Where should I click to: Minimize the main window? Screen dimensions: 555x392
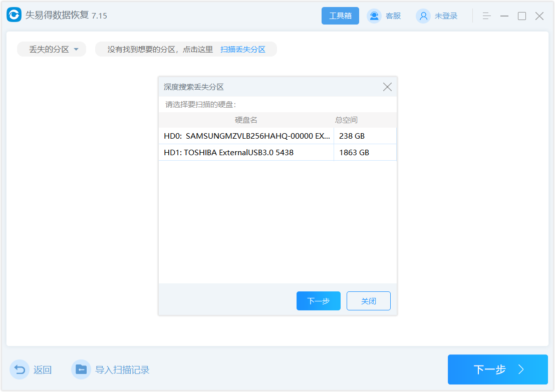504,16
